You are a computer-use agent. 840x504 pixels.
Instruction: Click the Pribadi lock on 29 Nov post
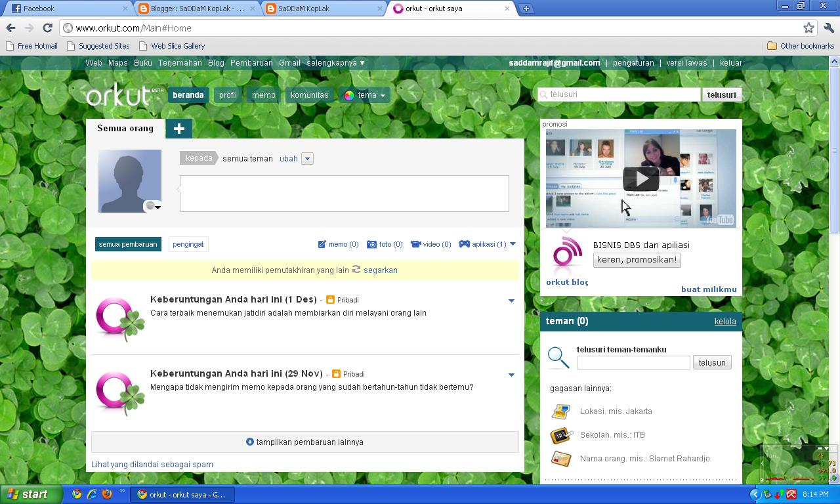coord(336,374)
